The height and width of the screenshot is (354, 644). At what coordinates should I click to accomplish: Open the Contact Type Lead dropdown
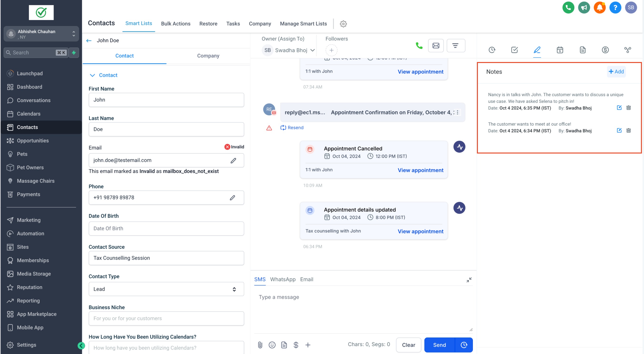166,289
